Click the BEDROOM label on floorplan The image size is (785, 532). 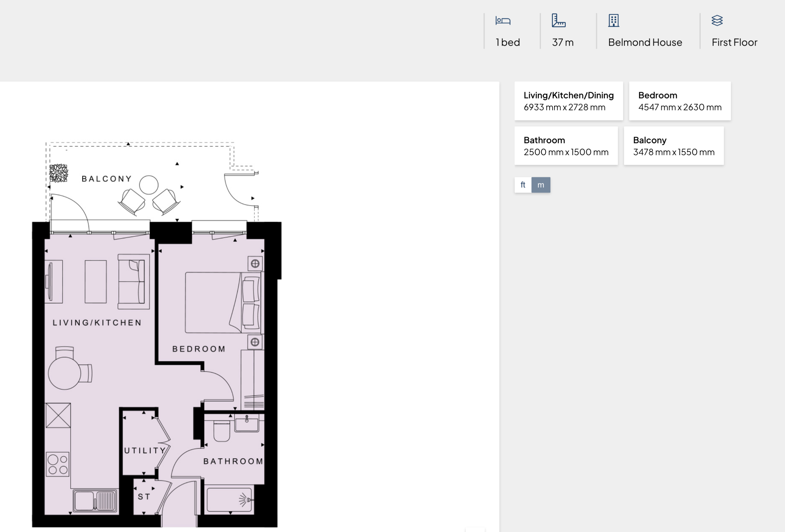pos(199,349)
